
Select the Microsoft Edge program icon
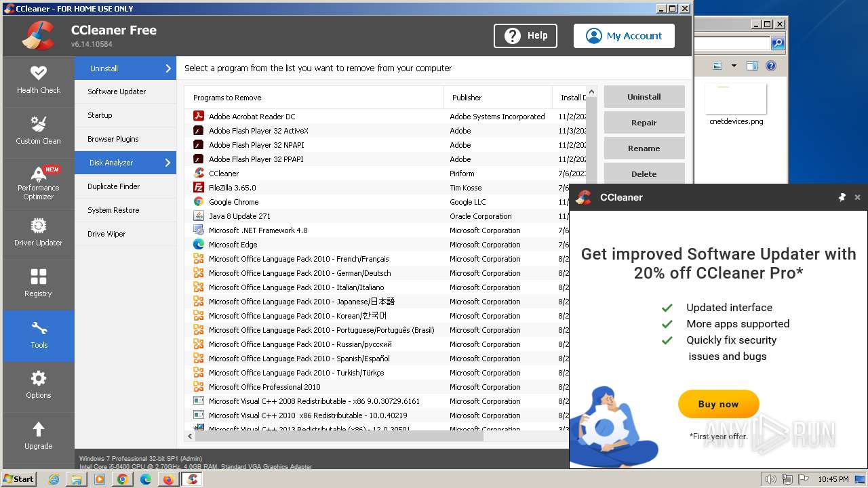pyautogui.click(x=199, y=244)
